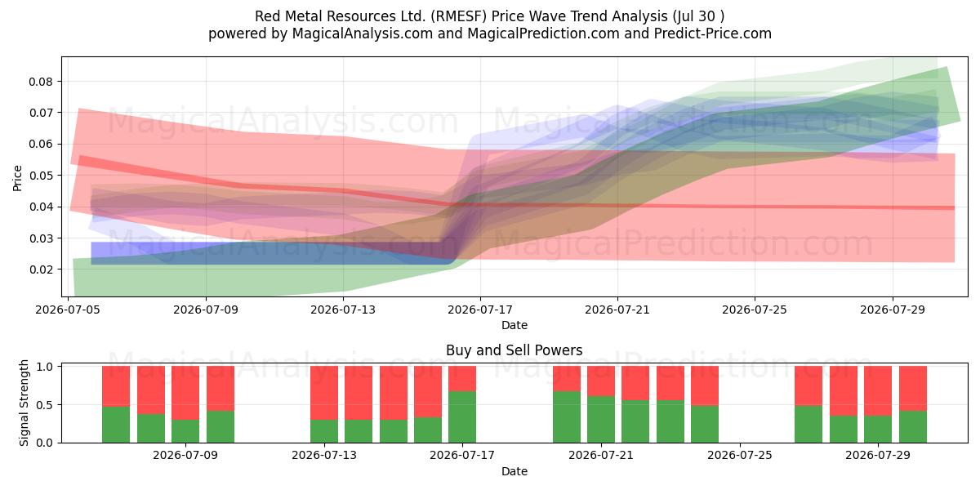The image size is (980, 490).
Task: Click the 2026-07-17 date tick on price chart
Action: click(x=480, y=310)
